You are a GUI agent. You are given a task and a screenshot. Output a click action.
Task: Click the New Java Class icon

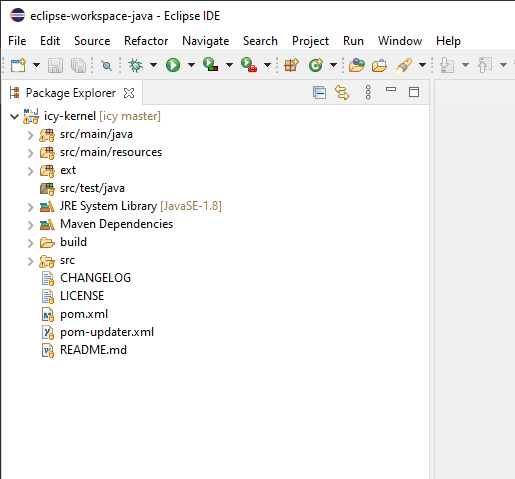[x=316, y=65]
